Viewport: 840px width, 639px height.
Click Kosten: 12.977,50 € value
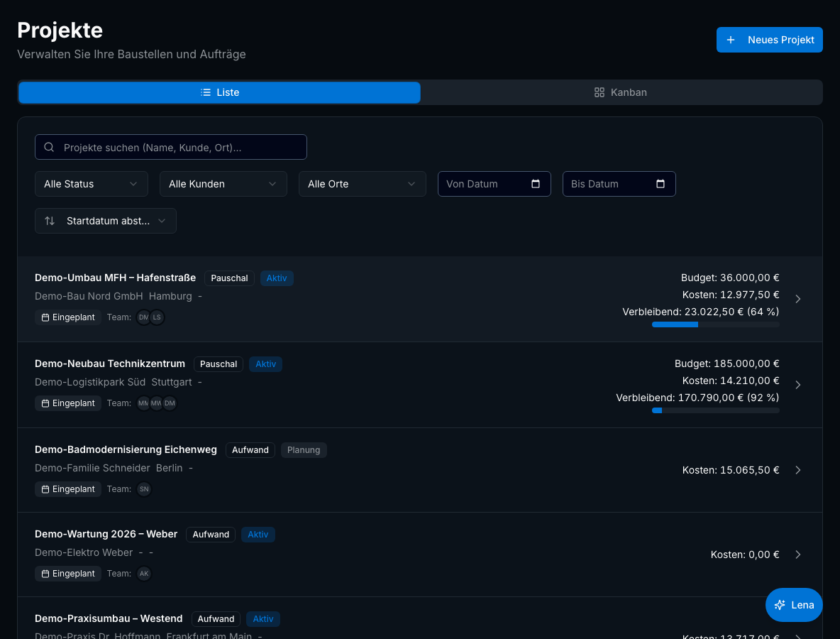(731, 295)
